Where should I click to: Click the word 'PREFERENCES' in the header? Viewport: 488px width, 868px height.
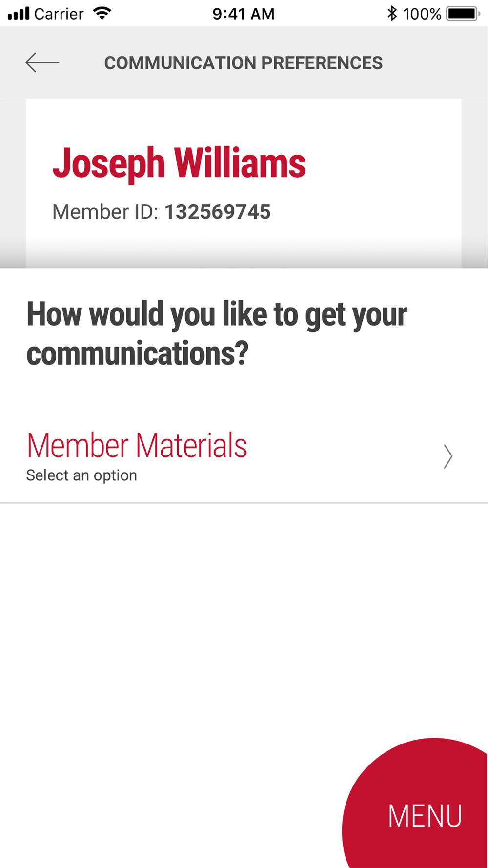click(322, 63)
